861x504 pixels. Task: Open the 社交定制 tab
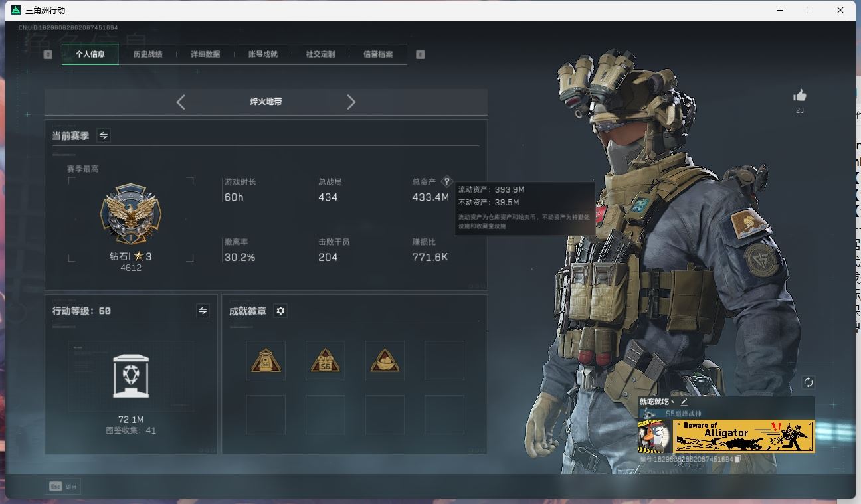320,54
